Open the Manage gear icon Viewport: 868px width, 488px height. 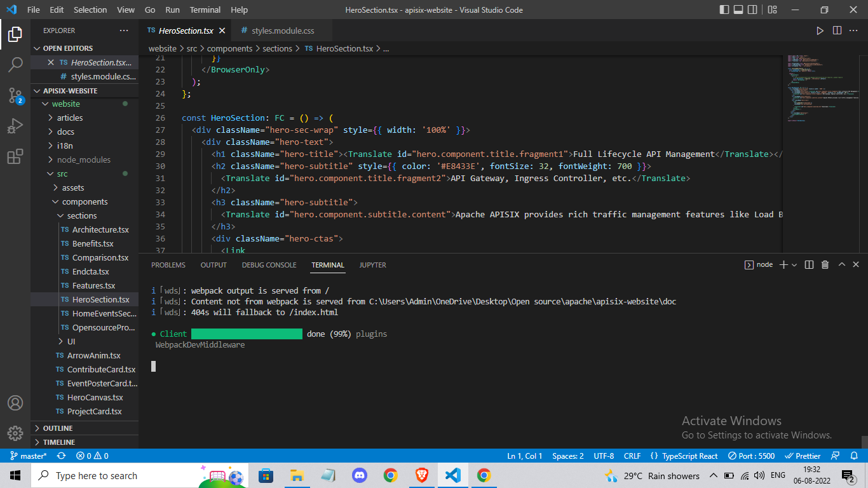[x=15, y=433]
